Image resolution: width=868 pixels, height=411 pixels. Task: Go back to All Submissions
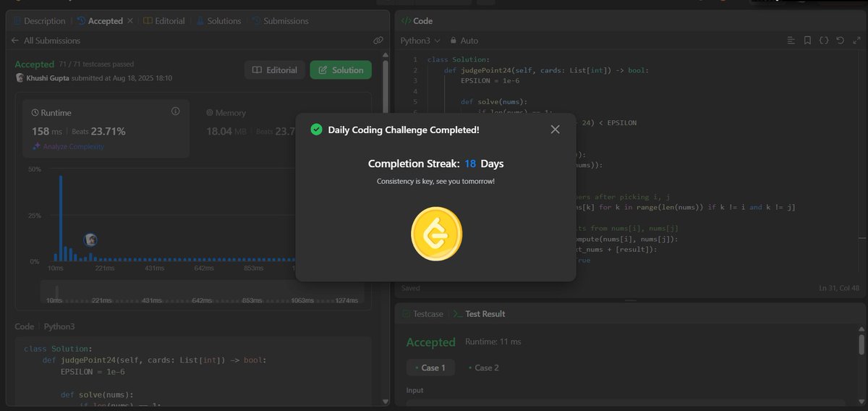click(x=46, y=41)
